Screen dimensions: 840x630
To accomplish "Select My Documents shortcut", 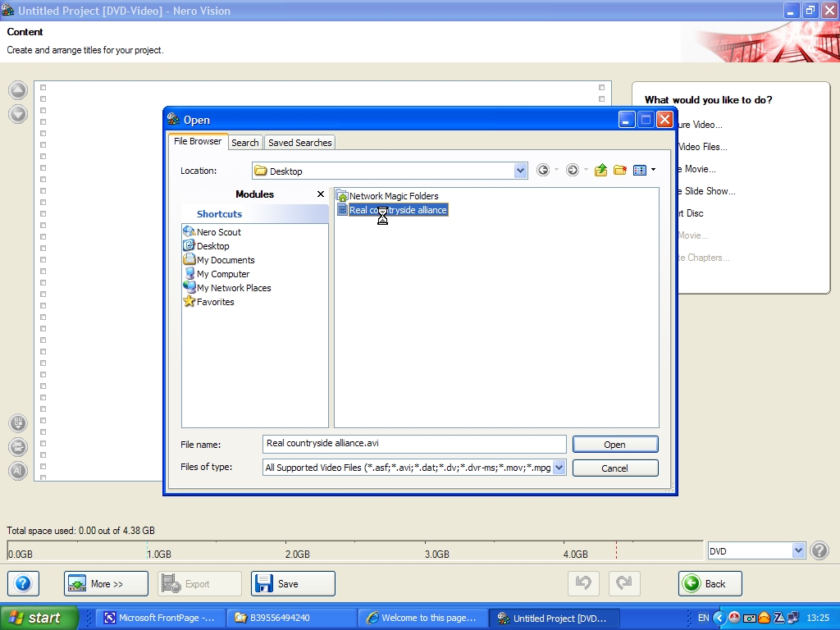I will click(x=225, y=260).
